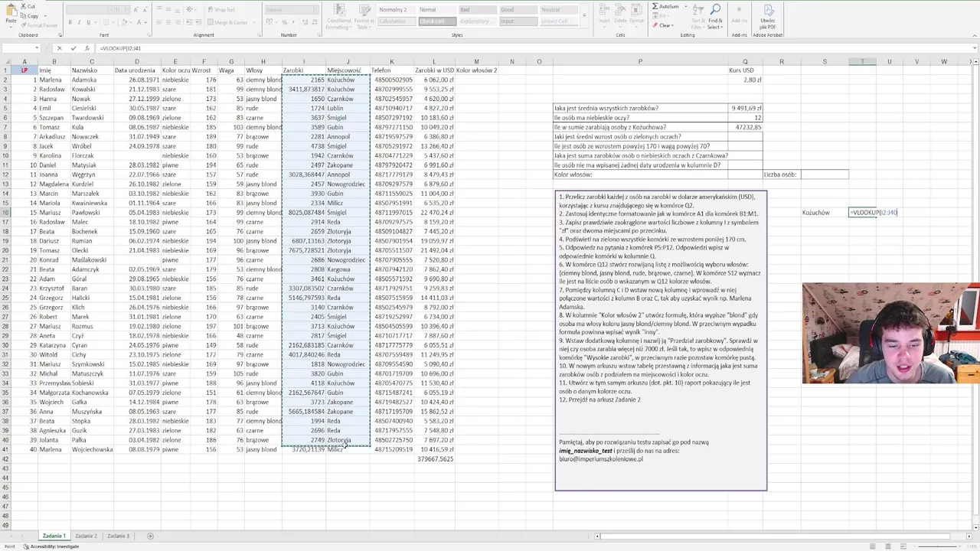Apply the Bad cell style
Viewport: 980px width, 551px height.
[x=476, y=10]
